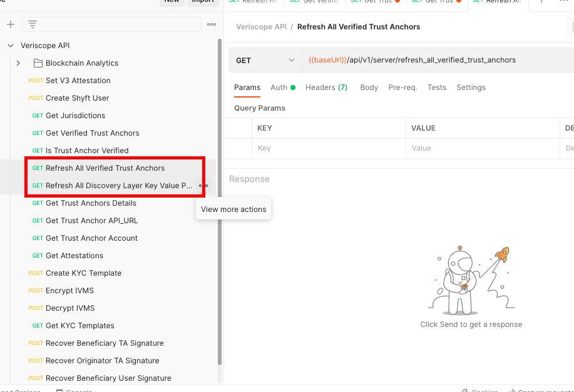Open the Get Verified Trust Anchors request
The image size is (574, 392).
(92, 133)
